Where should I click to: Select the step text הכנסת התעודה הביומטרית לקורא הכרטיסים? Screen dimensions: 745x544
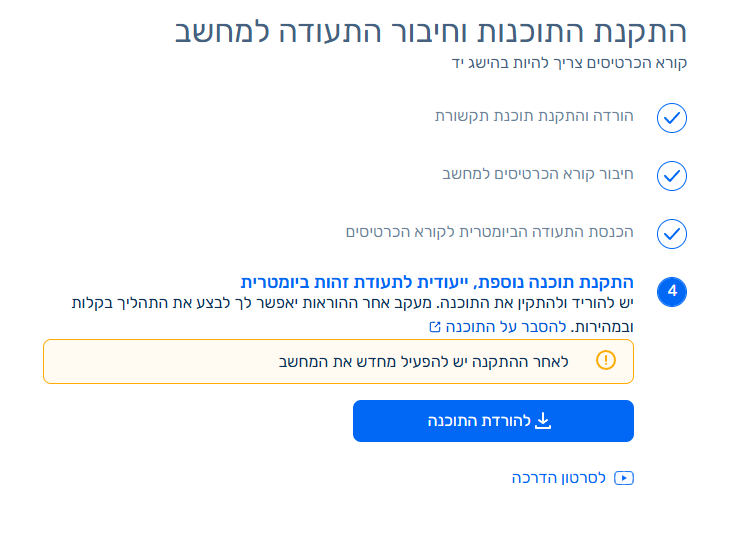coord(489,232)
